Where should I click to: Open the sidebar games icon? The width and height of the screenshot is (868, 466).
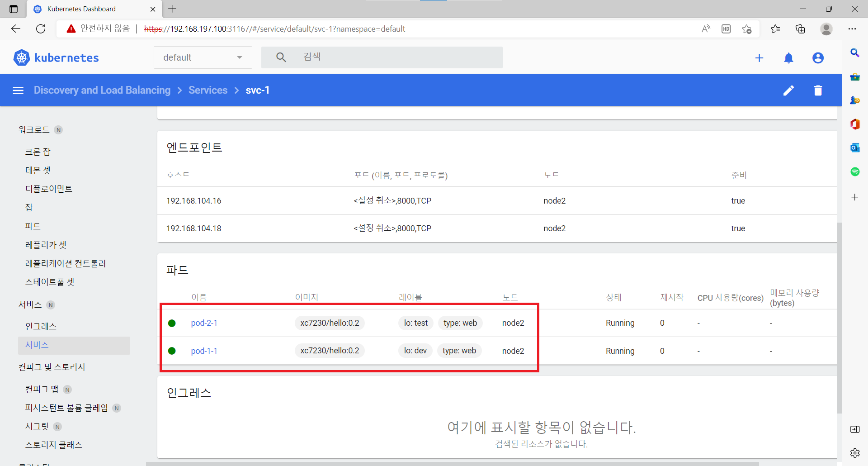(855, 100)
